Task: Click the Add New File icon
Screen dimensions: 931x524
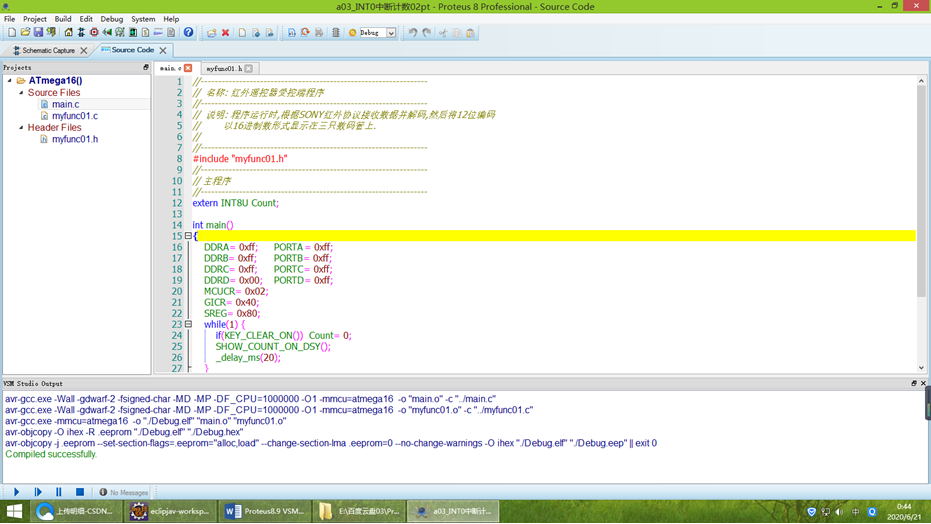Action: 242,33
